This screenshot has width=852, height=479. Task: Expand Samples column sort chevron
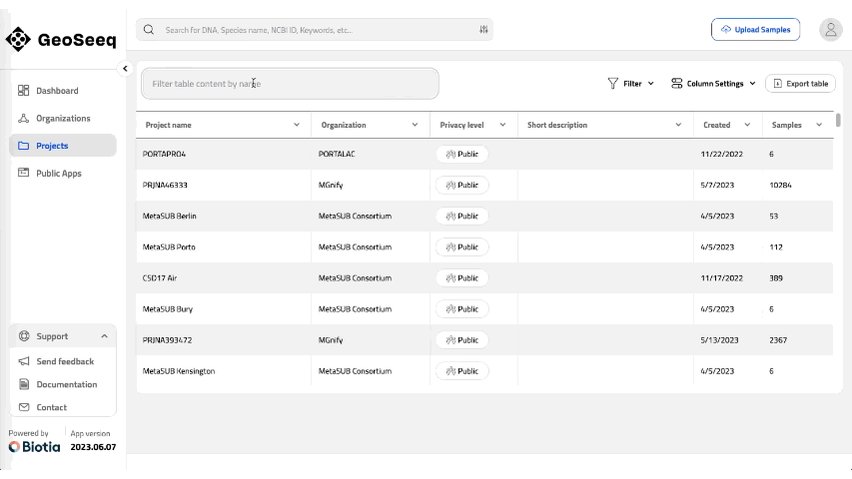[x=819, y=125]
